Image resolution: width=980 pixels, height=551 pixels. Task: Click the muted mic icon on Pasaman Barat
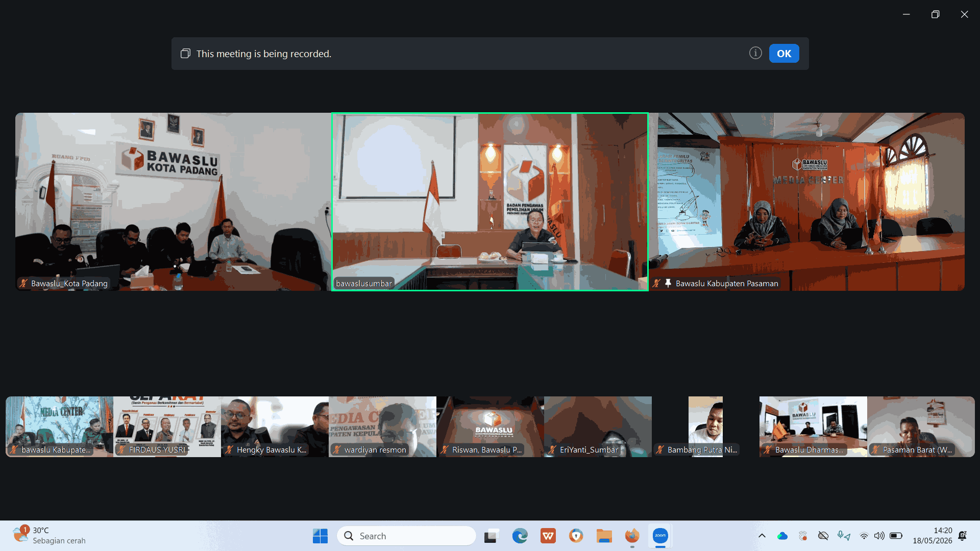click(875, 449)
